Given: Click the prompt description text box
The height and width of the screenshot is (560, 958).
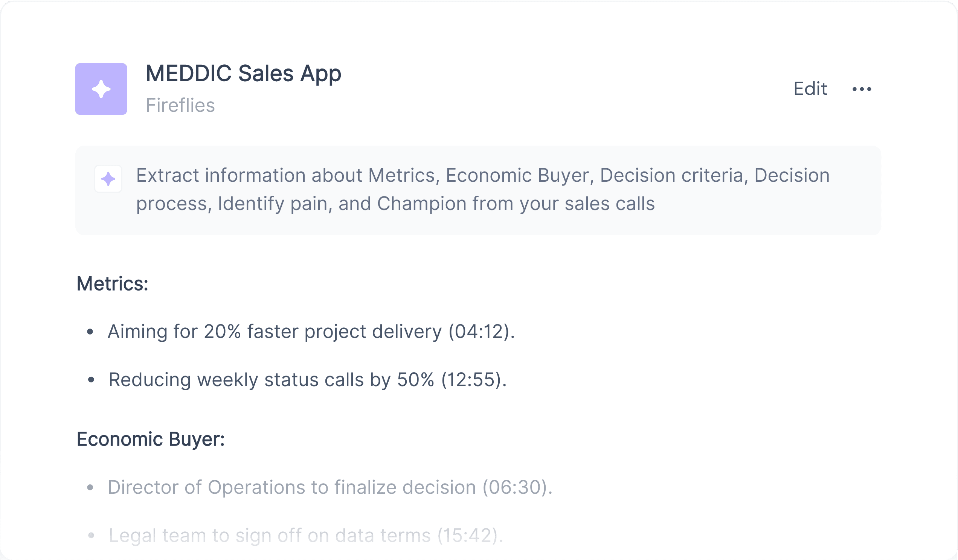Looking at the screenshot, I should [x=478, y=190].
